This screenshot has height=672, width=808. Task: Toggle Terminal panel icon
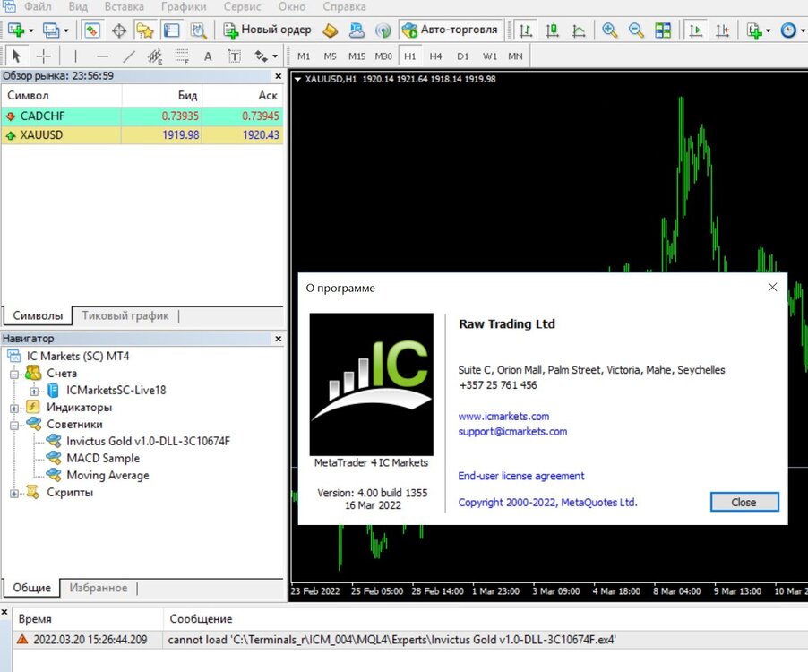click(172, 30)
